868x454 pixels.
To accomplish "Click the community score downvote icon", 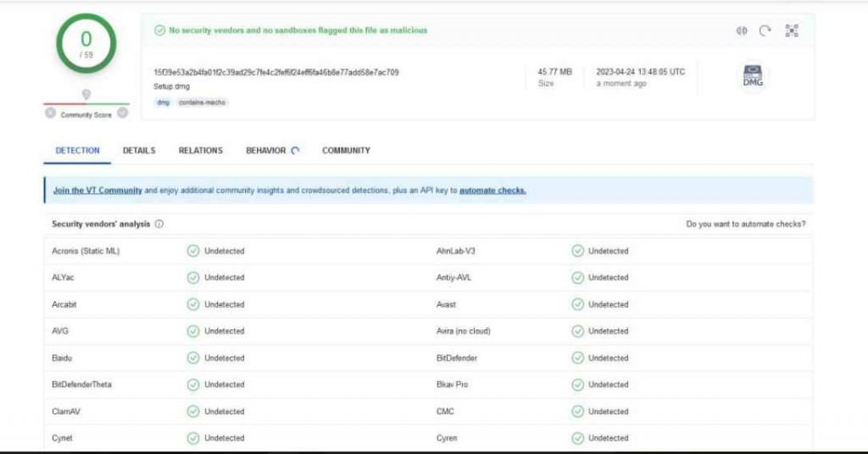I will 50,113.
